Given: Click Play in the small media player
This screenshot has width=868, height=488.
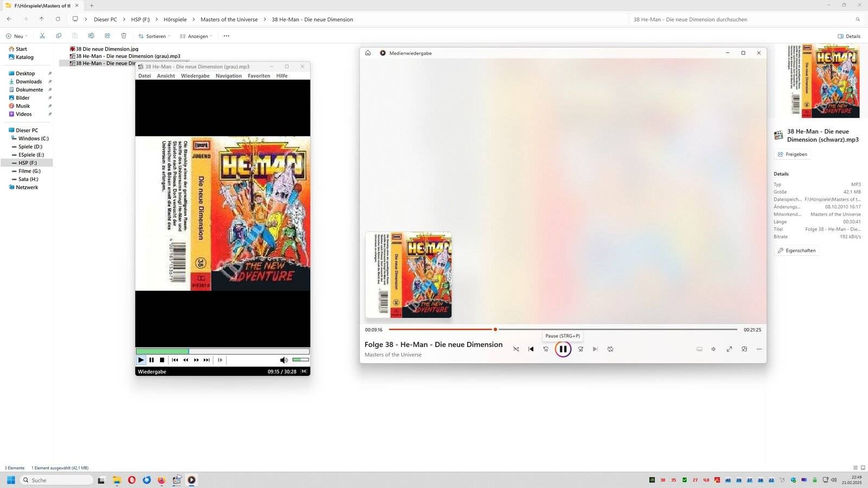Looking at the screenshot, I should pyautogui.click(x=141, y=360).
